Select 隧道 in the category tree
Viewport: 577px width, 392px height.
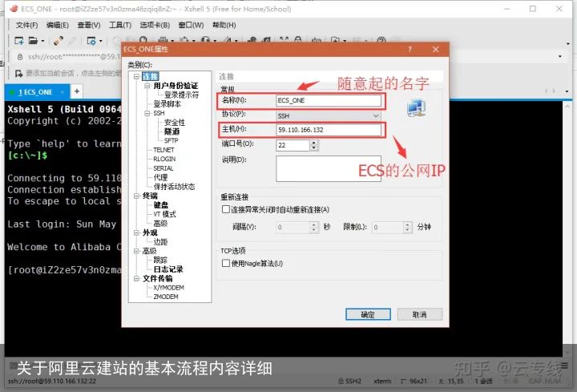(x=171, y=131)
